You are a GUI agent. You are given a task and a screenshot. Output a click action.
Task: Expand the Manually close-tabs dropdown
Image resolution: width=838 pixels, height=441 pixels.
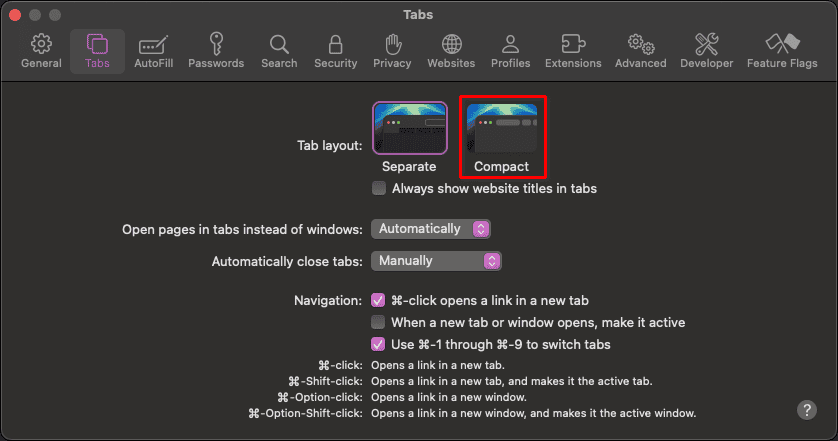pyautogui.click(x=435, y=261)
